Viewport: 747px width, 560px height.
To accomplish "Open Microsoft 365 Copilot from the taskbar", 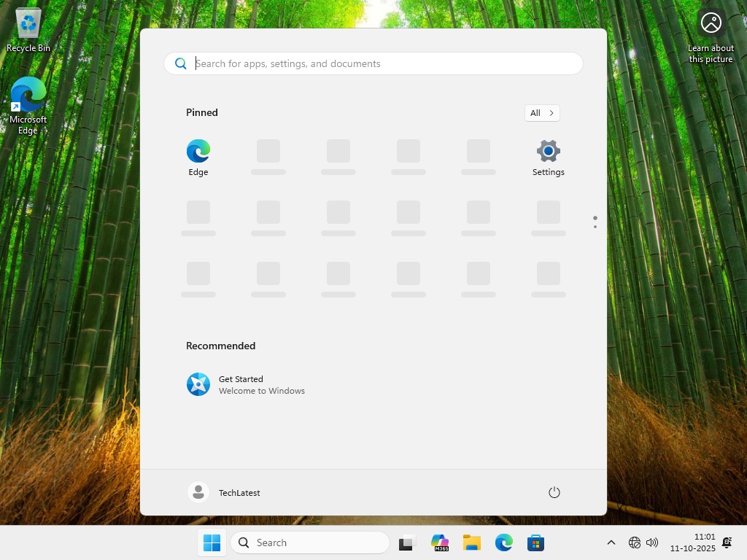I will coord(439,542).
